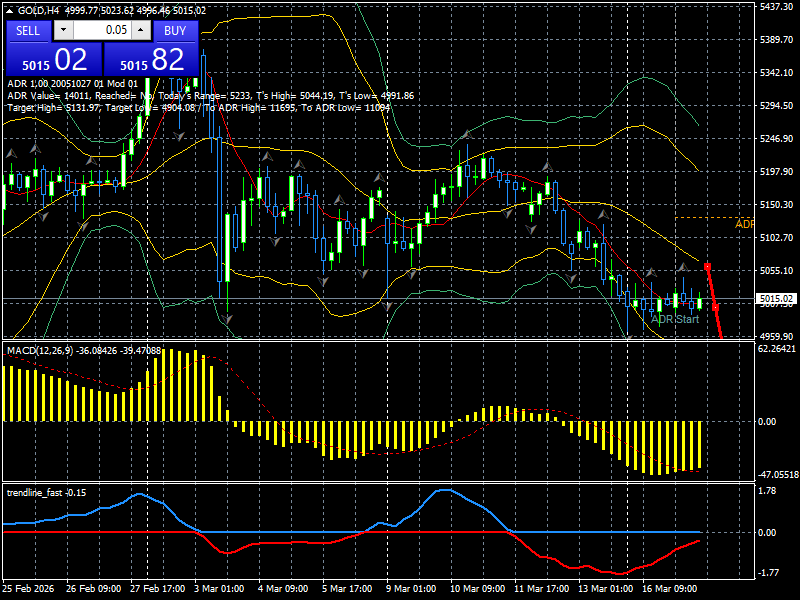Click the trendline_fast scale value -1.77
800x600 pixels.
click(x=768, y=573)
